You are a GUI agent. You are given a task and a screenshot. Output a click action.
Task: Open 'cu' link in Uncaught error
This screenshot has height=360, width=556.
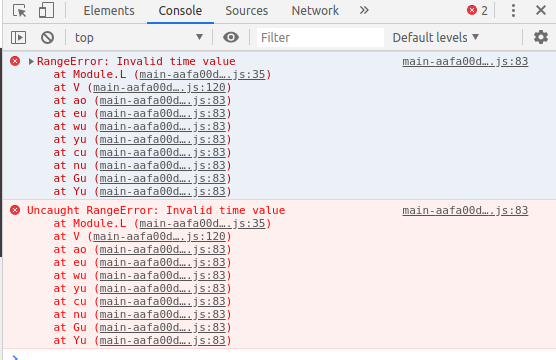(162, 301)
